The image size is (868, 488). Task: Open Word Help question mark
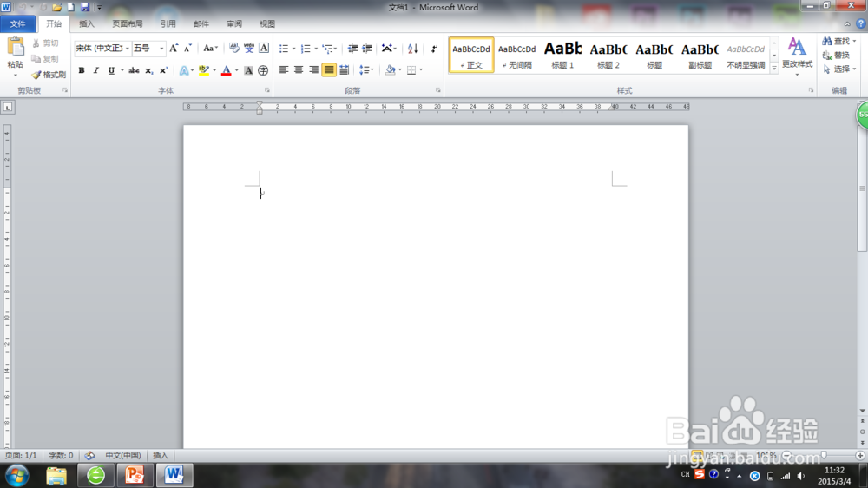click(x=861, y=23)
